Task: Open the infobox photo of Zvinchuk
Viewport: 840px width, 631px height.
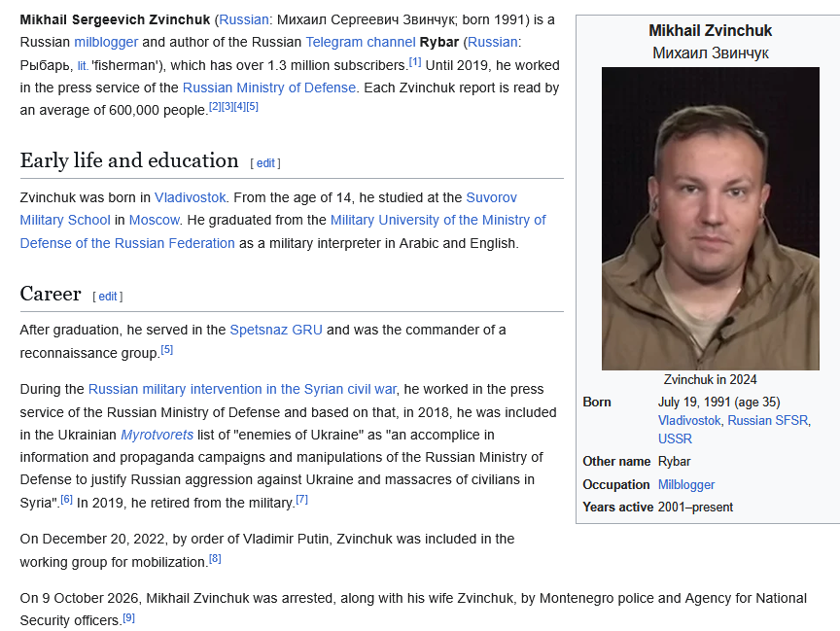Action: (x=711, y=219)
